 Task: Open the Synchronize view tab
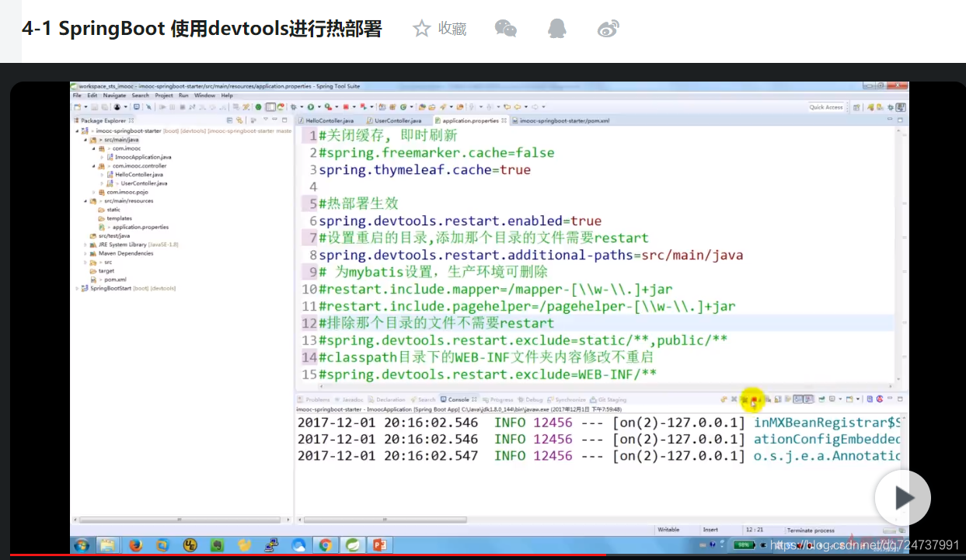565,399
